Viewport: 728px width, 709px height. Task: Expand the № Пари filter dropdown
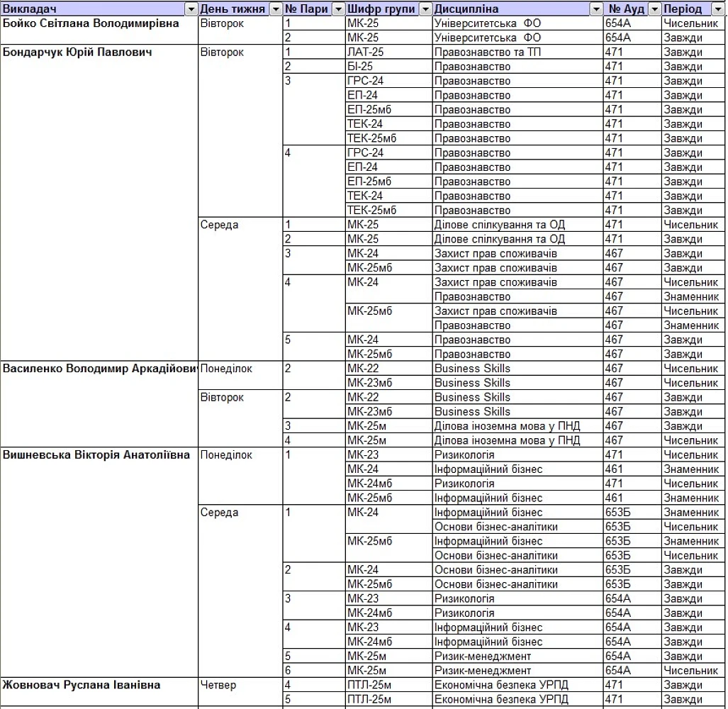pyautogui.click(x=338, y=9)
